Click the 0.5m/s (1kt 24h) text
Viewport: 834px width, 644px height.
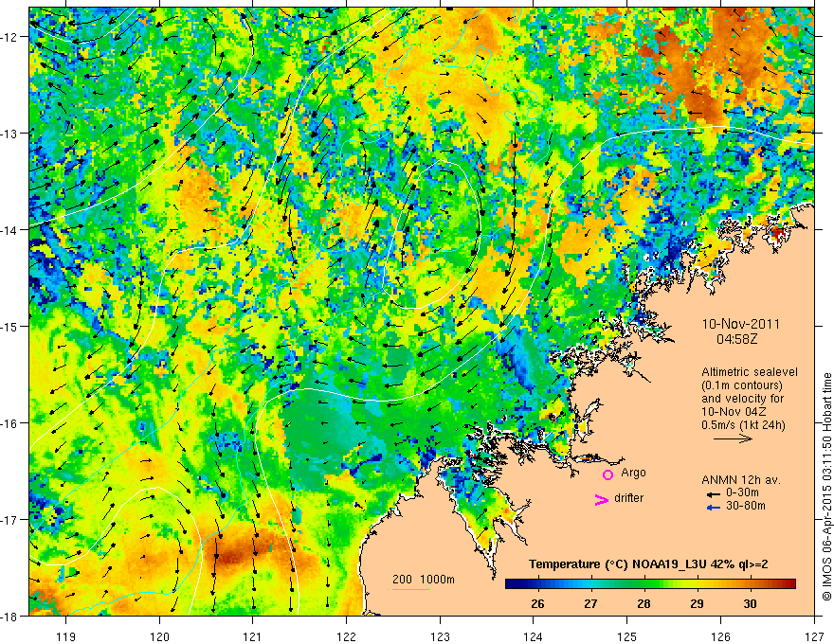[743, 425]
